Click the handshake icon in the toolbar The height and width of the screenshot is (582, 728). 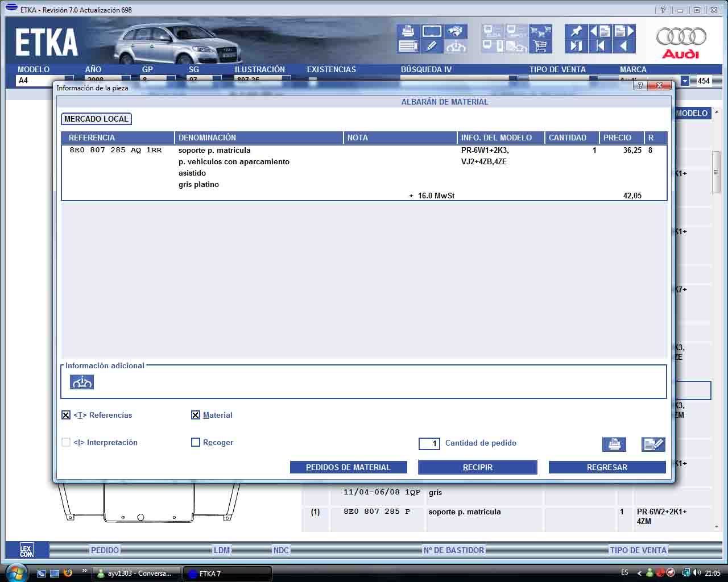click(456, 31)
